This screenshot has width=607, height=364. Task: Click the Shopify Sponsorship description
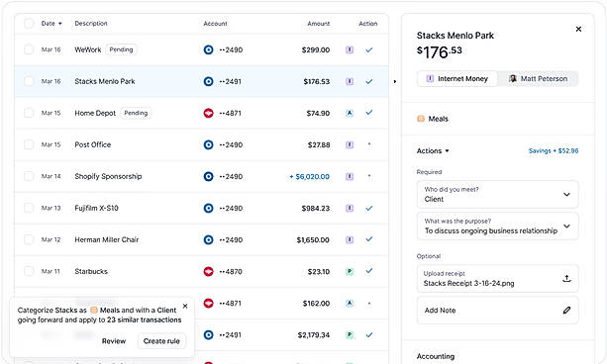tap(108, 176)
